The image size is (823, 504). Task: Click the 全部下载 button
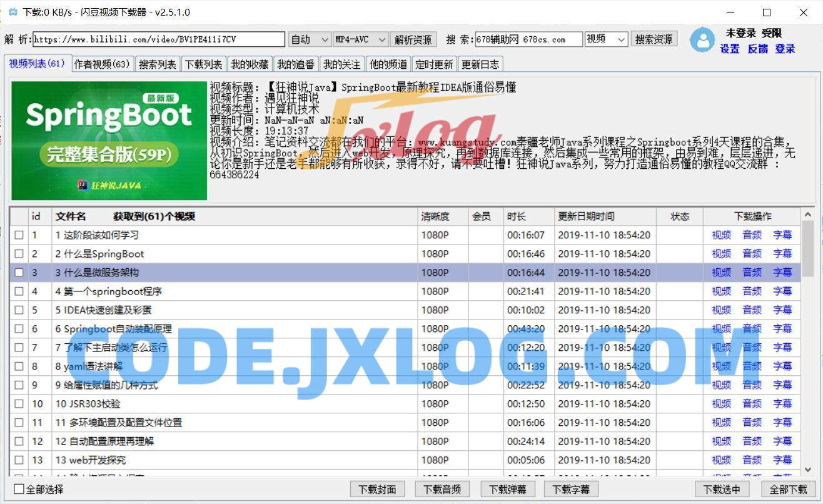(788, 489)
